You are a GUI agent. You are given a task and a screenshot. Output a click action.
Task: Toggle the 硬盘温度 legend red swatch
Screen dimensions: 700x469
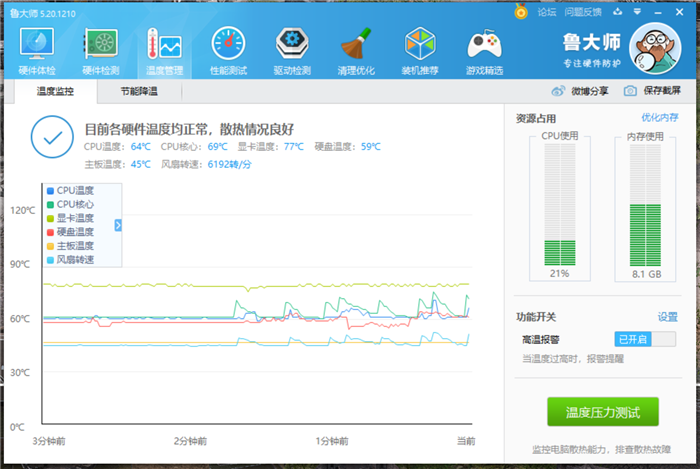point(50,232)
